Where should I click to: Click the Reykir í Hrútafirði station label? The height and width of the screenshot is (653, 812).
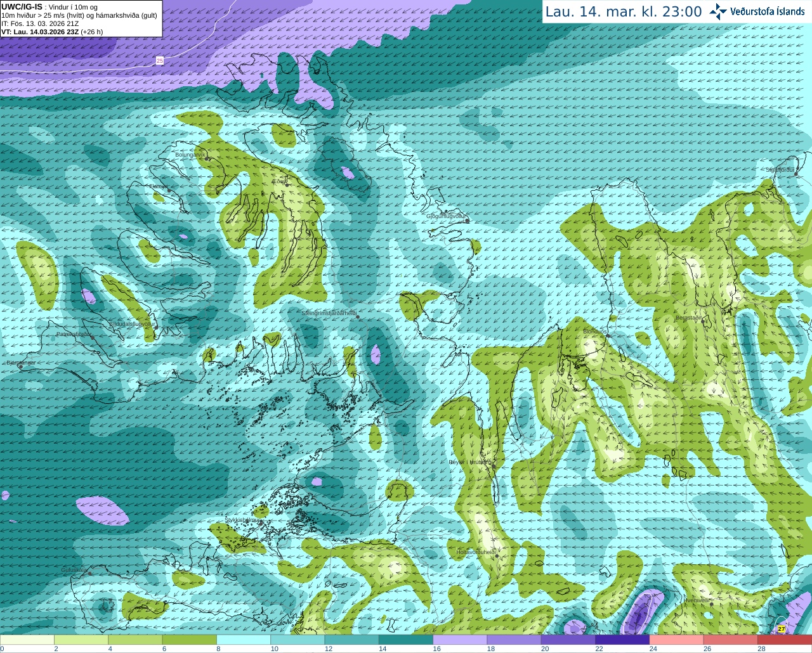pyautogui.click(x=470, y=462)
